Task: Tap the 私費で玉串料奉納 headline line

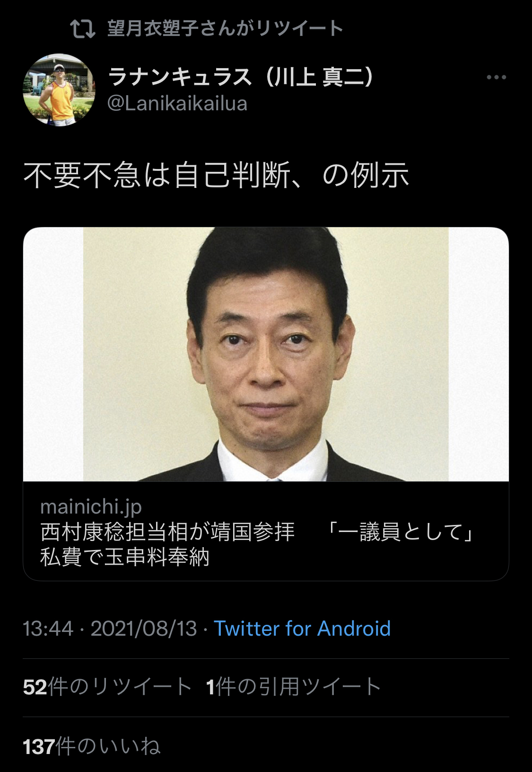Action: [x=125, y=557]
